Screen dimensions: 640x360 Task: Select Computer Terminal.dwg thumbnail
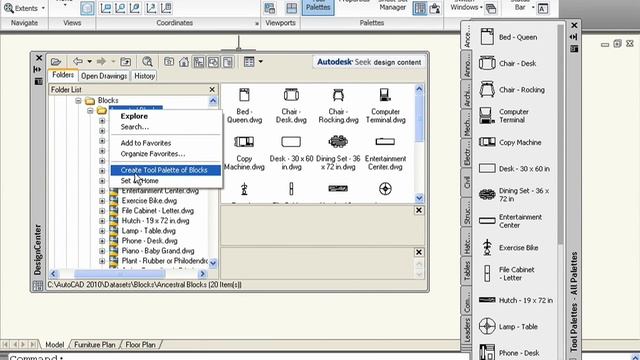point(385,106)
